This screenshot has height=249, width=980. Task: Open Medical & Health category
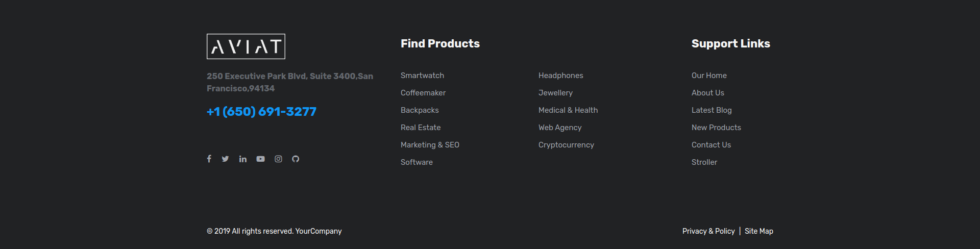[568, 110]
